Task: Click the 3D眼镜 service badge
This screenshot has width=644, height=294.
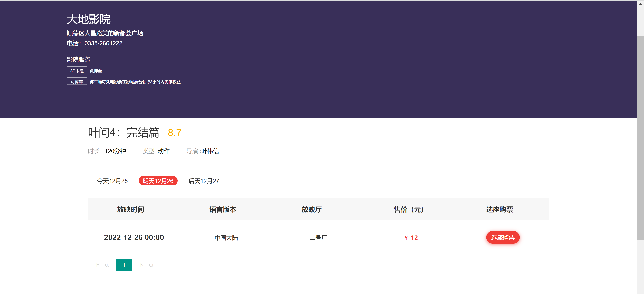Action: click(77, 70)
